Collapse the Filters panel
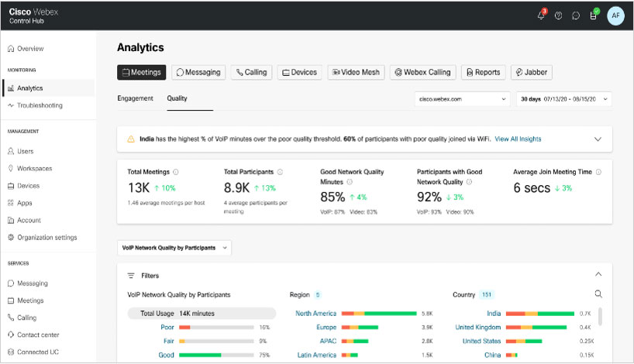The image size is (634, 364). pyautogui.click(x=598, y=275)
